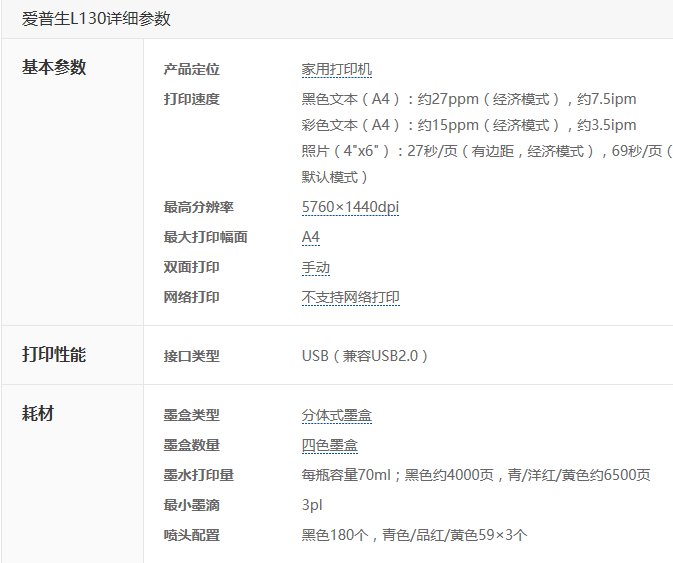The height and width of the screenshot is (563, 673).
Task: Select the 3pl droplet value
Action: (312, 505)
